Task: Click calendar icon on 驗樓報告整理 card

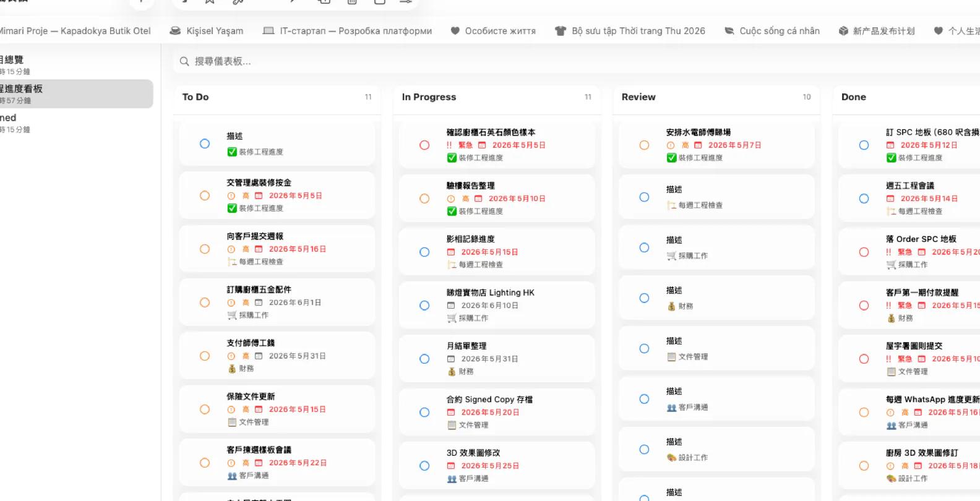Action: pyautogui.click(x=478, y=199)
